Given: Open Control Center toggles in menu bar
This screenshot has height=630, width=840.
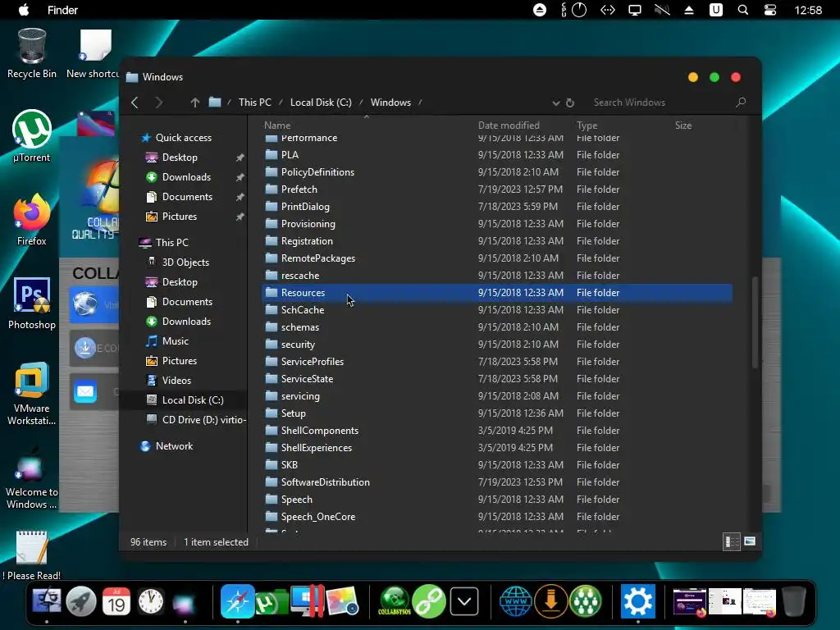Looking at the screenshot, I should [769, 10].
